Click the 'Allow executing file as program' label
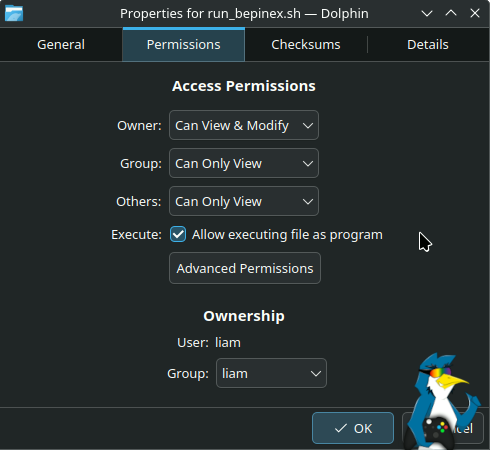 point(287,235)
